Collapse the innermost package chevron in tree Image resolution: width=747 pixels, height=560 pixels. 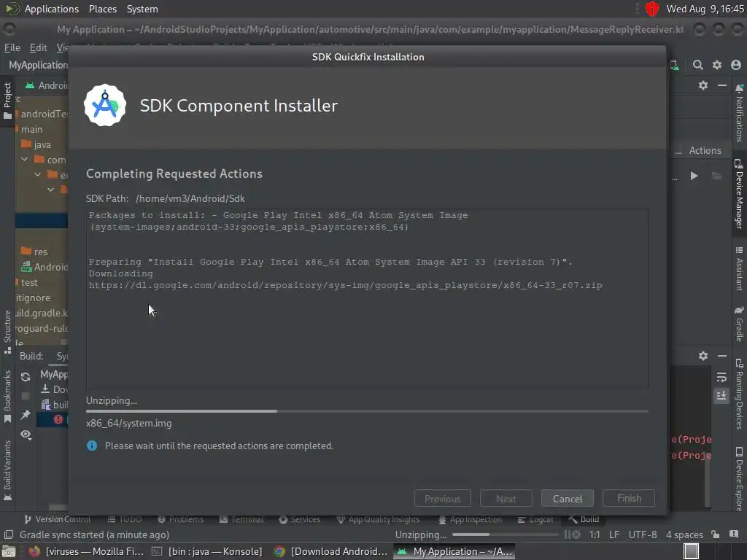click(51, 190)
